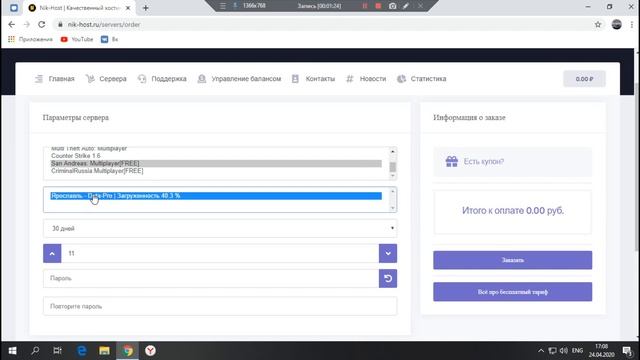The height and width of the screenshot is (360, 640).
Task: Open the Вк bookmark
Action: (109, 39)
